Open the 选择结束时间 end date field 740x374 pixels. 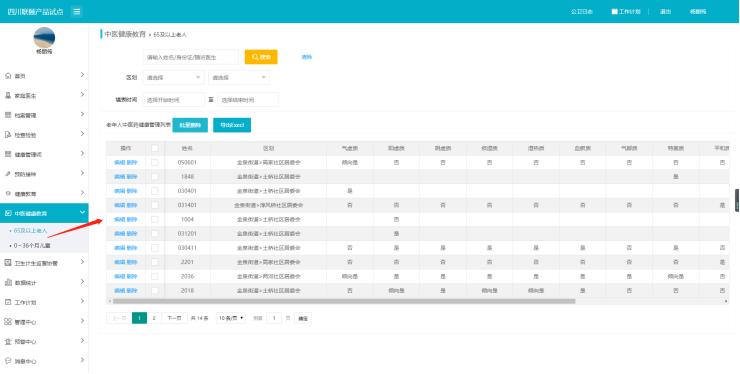click(x=248, y=100)
